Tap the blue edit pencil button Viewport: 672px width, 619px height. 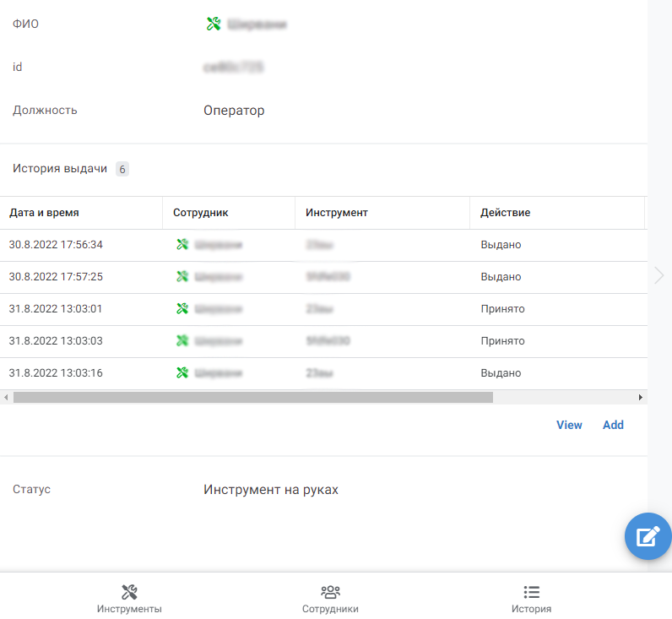(648, 536)
